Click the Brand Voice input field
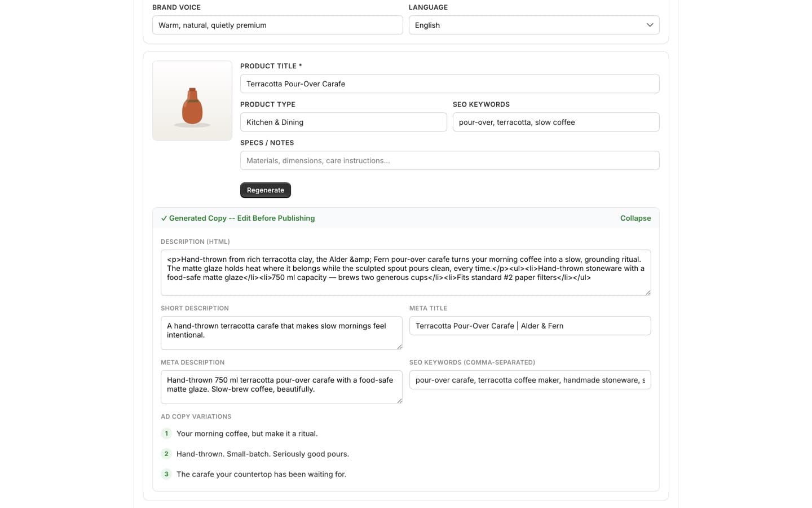 [x=277, y=25]
